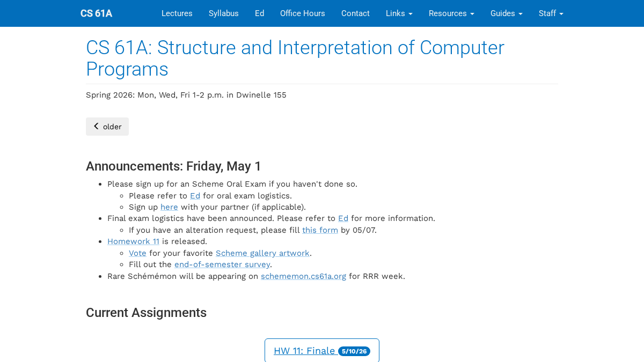Open the Links dropdown menu
Image resolution: width=644 pixels, height=362 pixels.
399,13
